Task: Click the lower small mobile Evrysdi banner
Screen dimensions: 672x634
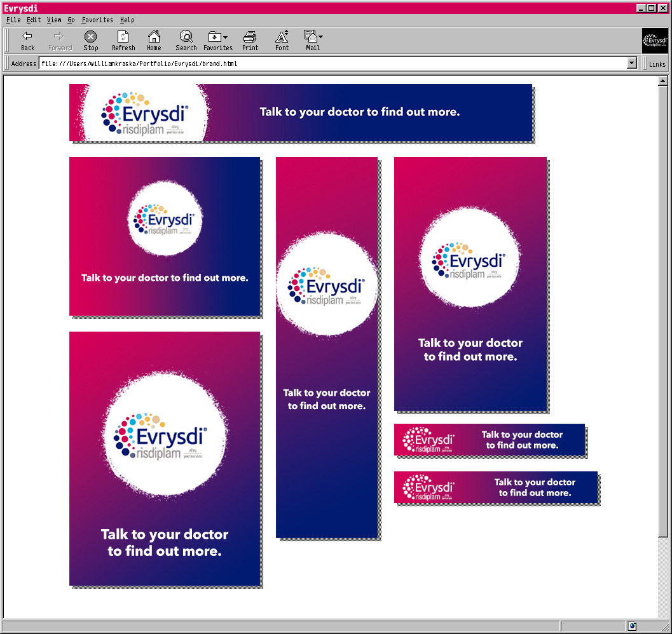Action: 496,487
